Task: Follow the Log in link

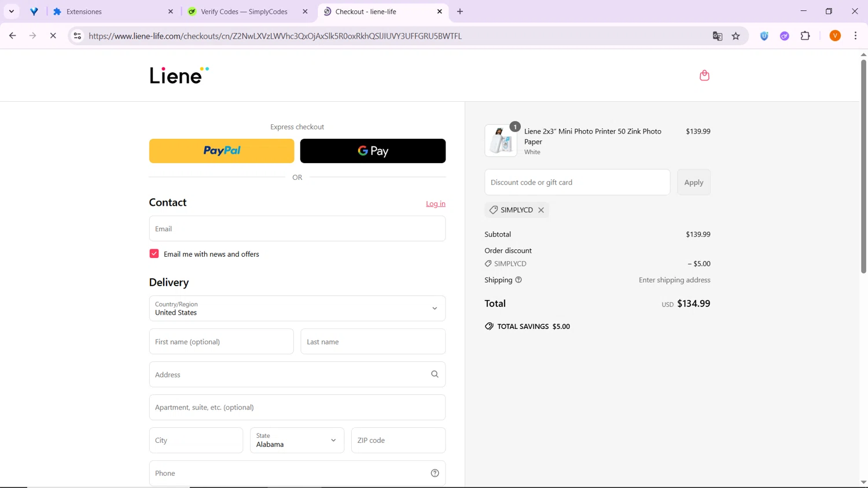Action: tap(436, 204)
